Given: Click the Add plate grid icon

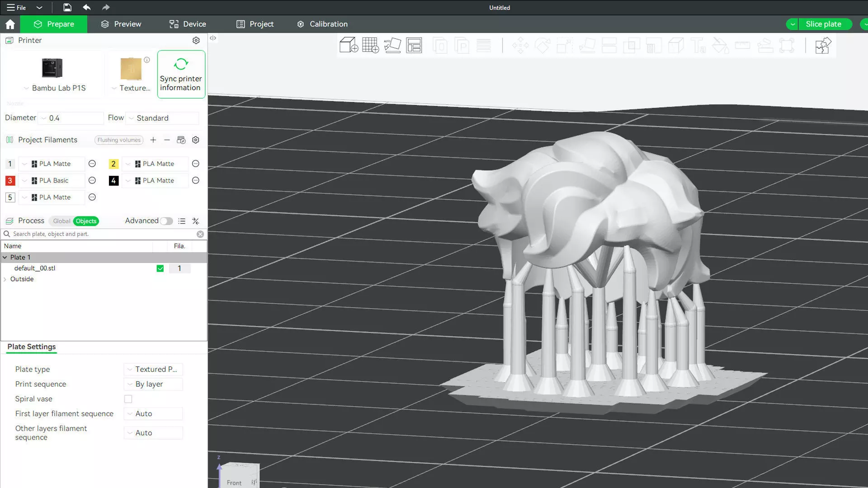Looking at the screenshot, I should pos(370,45).
